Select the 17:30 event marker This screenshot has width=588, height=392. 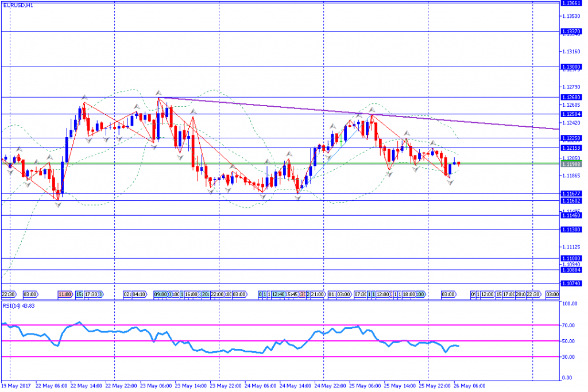click(92, 294)
